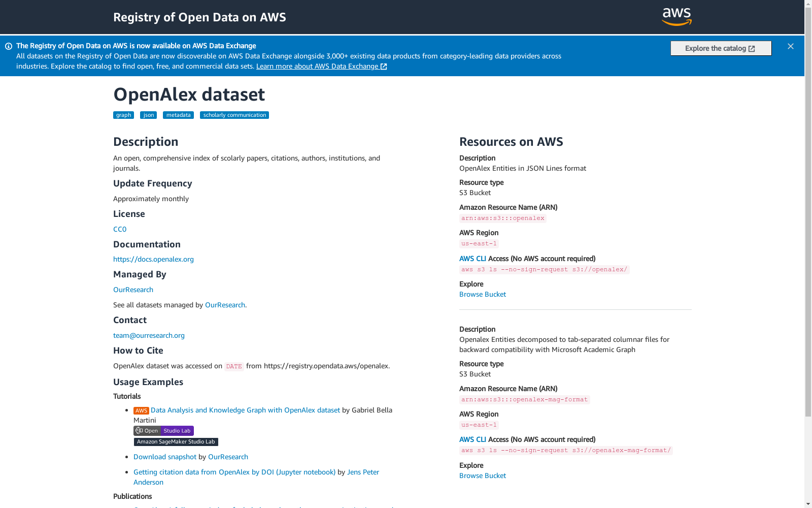The height and width of the screenshot is (508, 812).
Task: Click the aws s3 ls s3://openalex/ command
Action: [544, 270]
